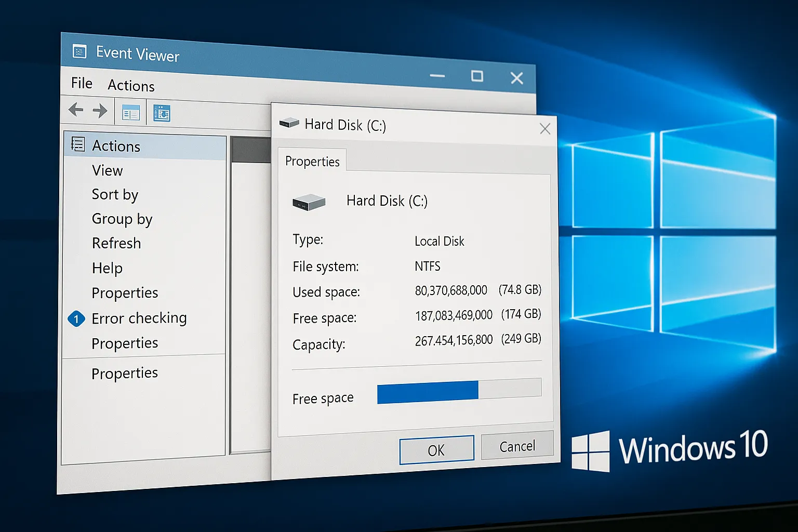Choose View in the Actions list
Image resolution: width=798 pixels, height=532 pixels.
(108, 170)
